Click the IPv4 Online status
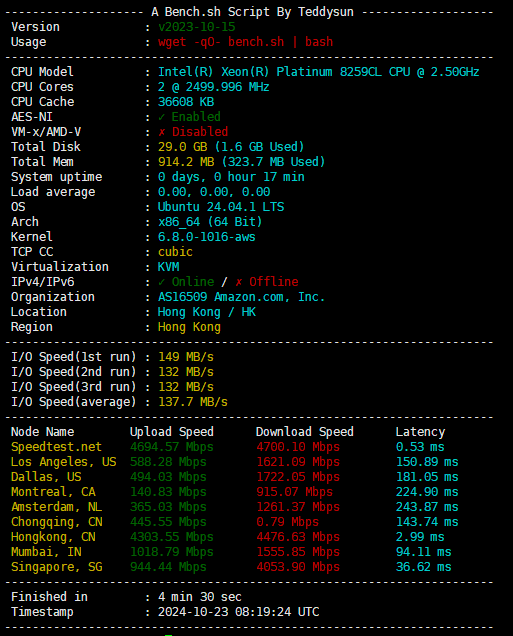Image resolution: width=513 pixels, height=636 pixels. tap(186, 282)
